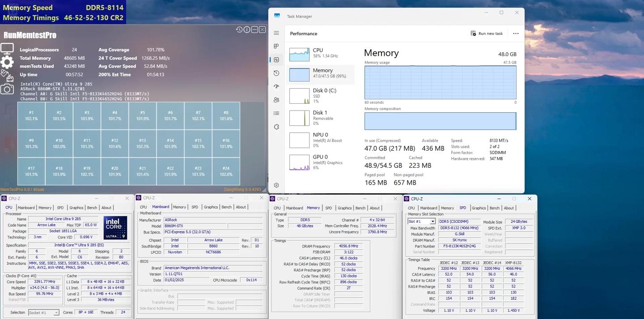Open Startup apps in Task Manager sidebar

pos(276,86)
